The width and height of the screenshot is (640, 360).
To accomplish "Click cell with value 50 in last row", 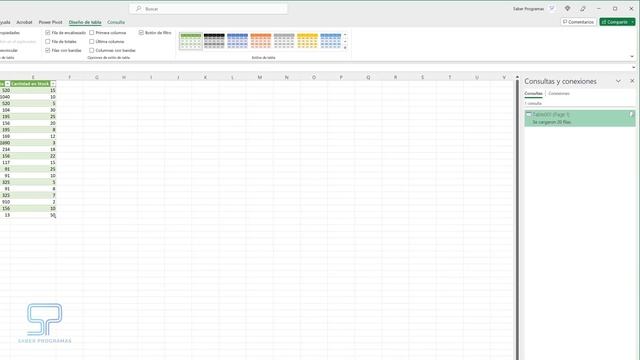I will pos(33,215).
